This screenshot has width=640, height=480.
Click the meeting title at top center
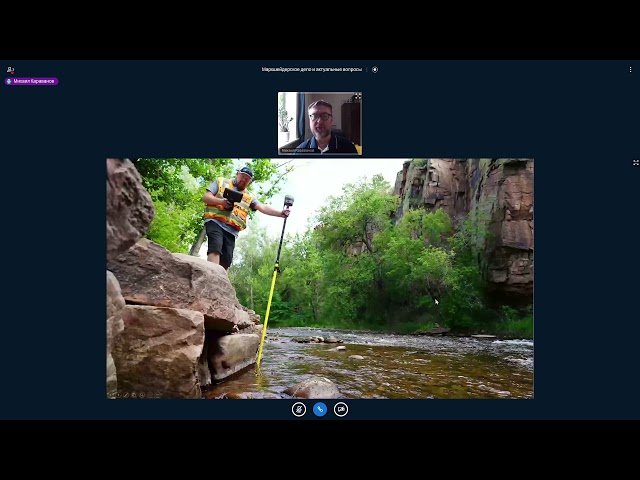(x=311, y=70)
